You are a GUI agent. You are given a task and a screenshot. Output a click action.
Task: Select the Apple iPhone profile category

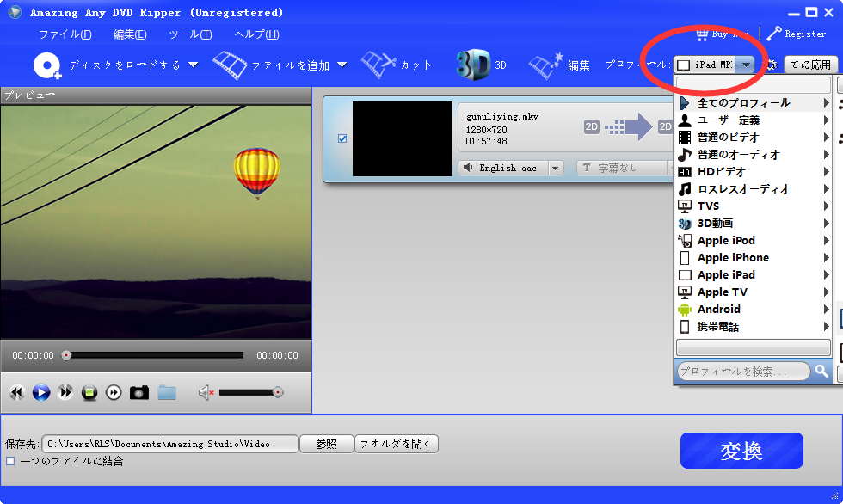click(754, 257)
